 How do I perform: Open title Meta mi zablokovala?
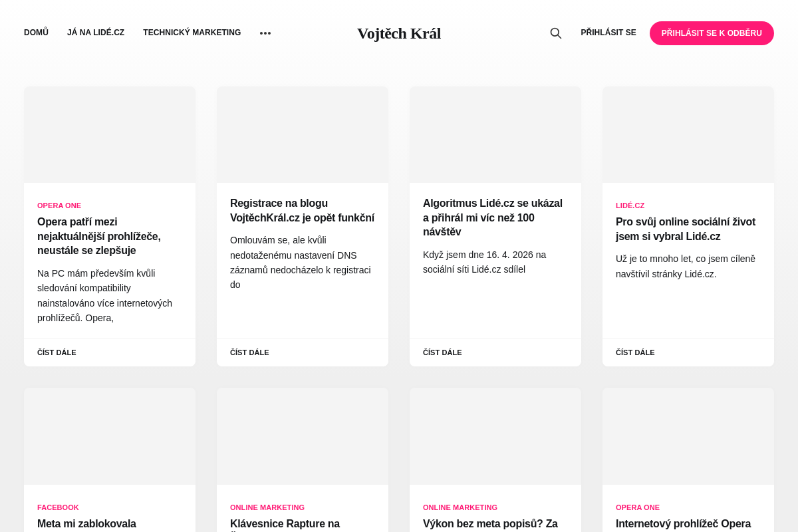coord(86,524)
